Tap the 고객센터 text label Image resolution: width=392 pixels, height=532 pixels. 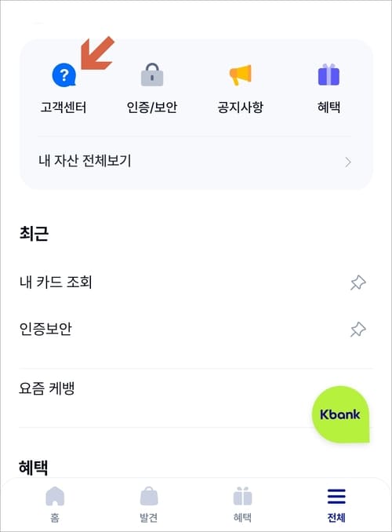click(64, 107)
